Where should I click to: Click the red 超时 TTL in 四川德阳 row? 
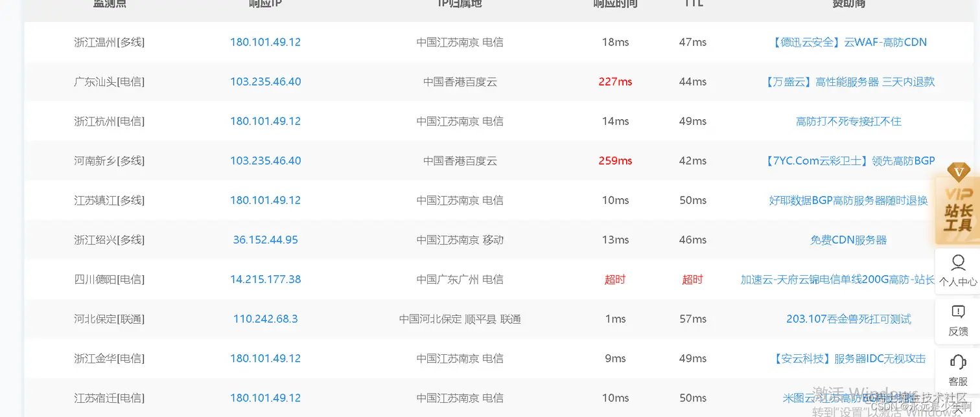click(693, 279)
